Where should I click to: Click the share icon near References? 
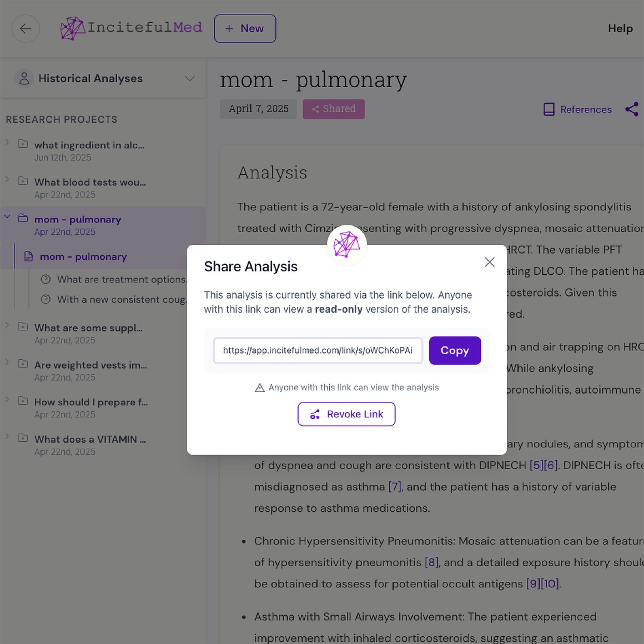[632, 109]
